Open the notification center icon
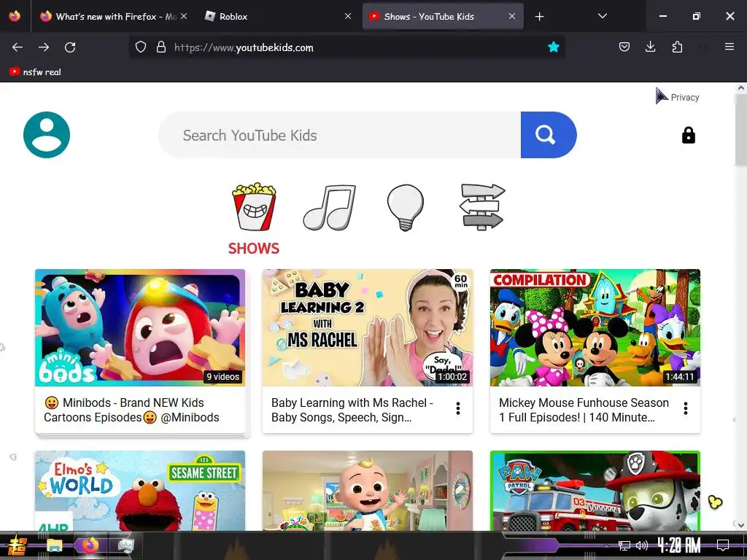This screenshot has width=747, height=560. 723,545
